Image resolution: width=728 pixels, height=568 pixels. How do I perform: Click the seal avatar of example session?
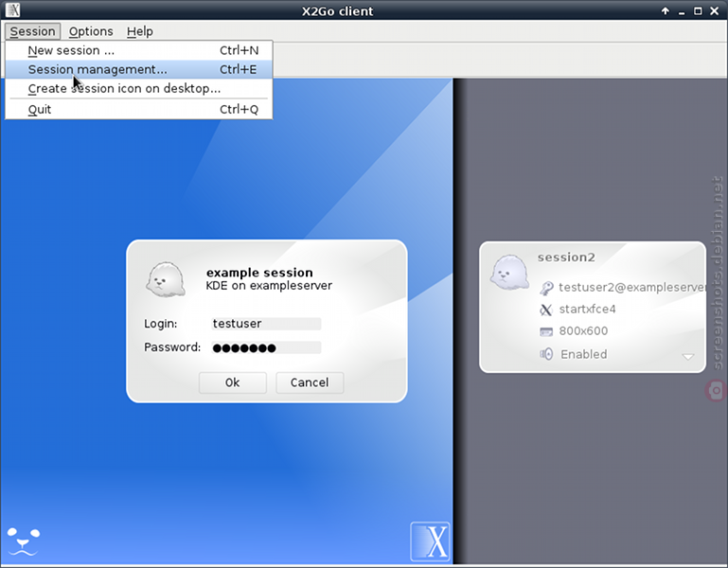coord(166,279)
